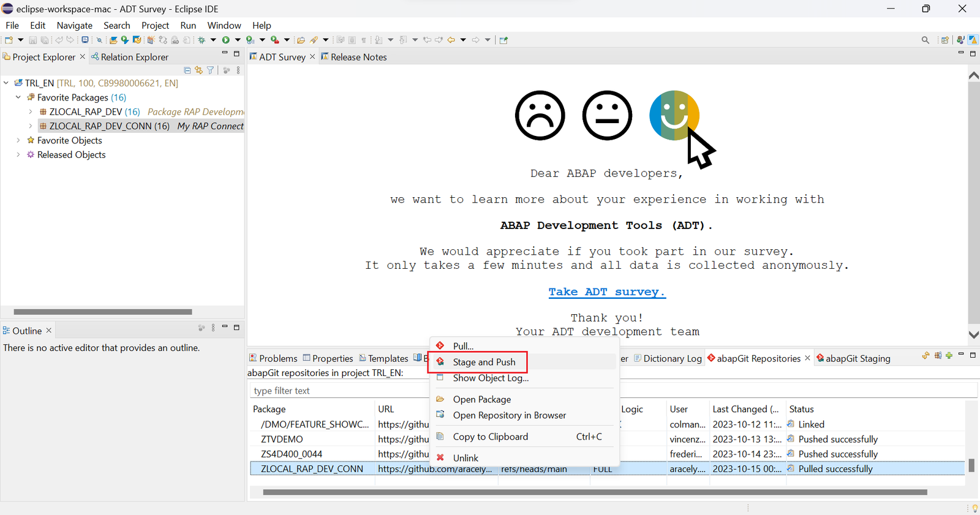Click the Save disk icon in toolbar
The image size is (980, 515).
coord(33,40)
